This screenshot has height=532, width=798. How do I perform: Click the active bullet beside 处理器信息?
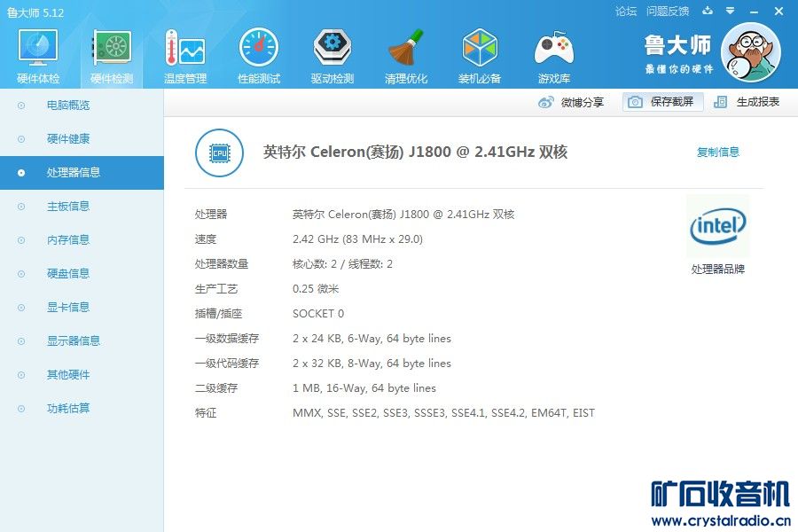click(x=21, y=173)
